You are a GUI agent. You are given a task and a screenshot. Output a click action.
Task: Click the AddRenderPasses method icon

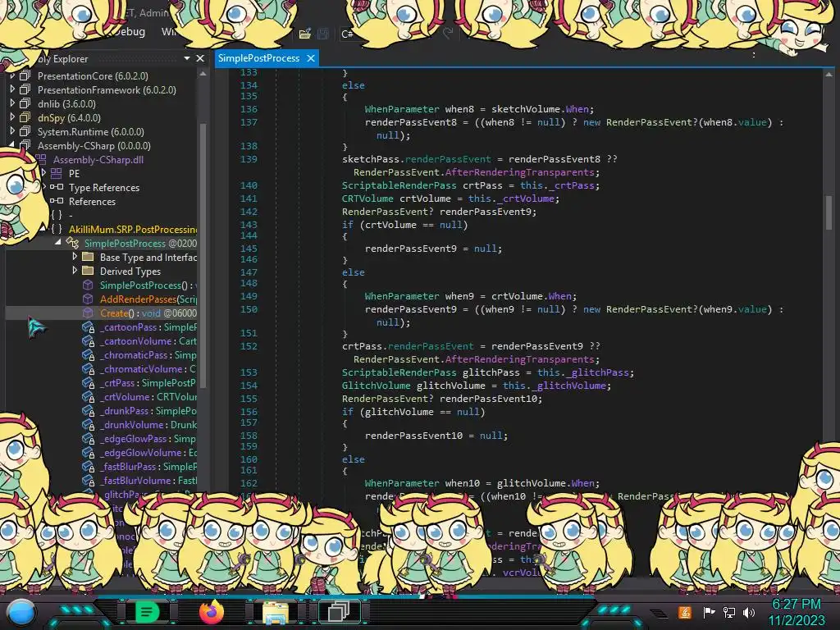(88, 299)
